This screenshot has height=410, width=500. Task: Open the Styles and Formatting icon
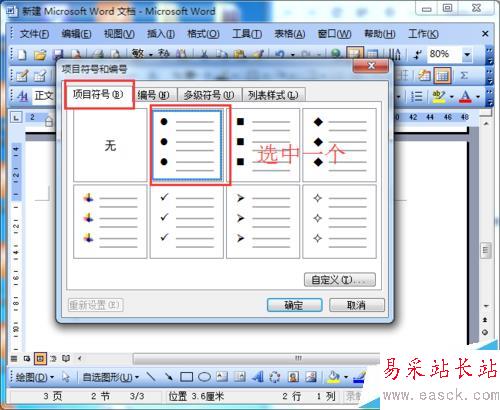pyautogui.click(x=22, y=96)
